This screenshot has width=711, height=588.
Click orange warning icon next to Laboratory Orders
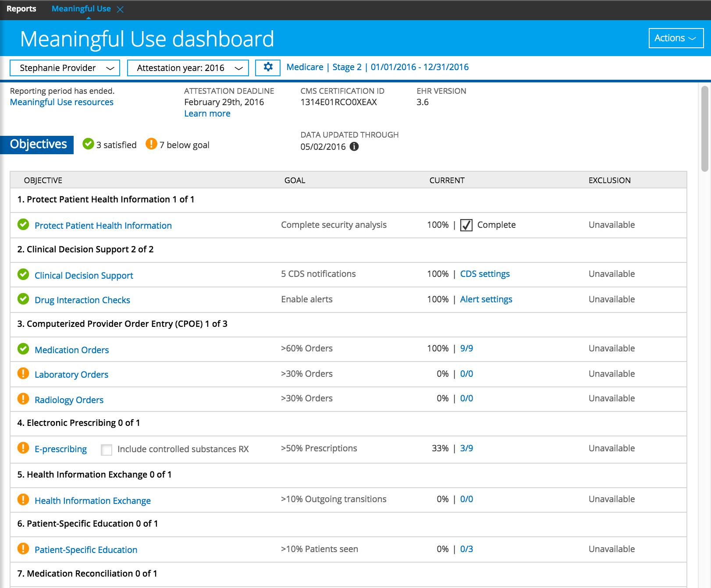[23, 374]
